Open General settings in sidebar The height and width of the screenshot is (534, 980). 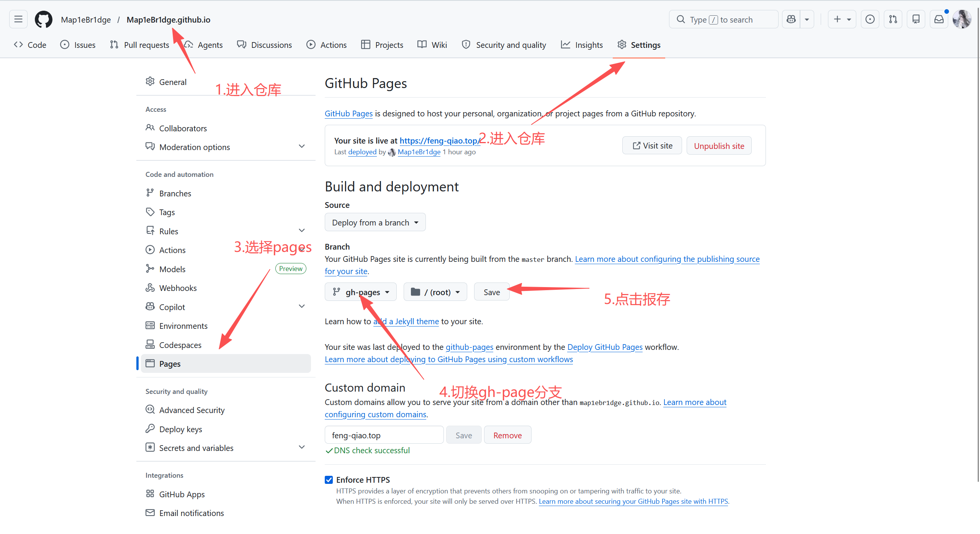[x=226, y=82]
